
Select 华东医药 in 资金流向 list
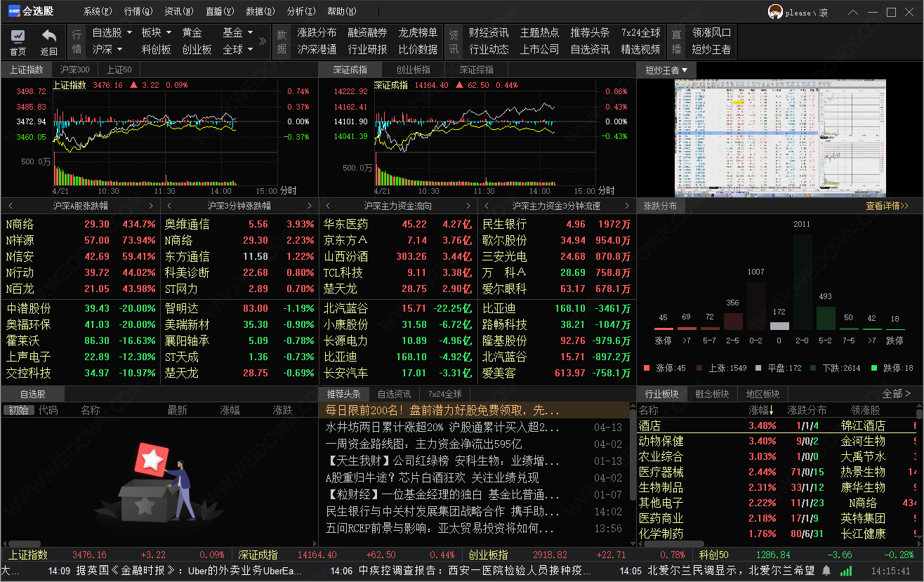pos(398,224)
